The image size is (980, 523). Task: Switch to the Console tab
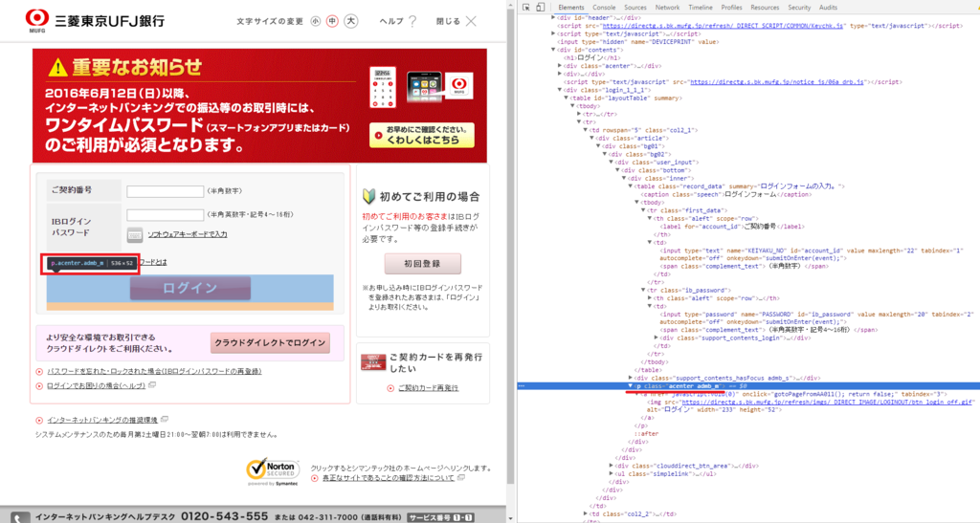point(604,8)
